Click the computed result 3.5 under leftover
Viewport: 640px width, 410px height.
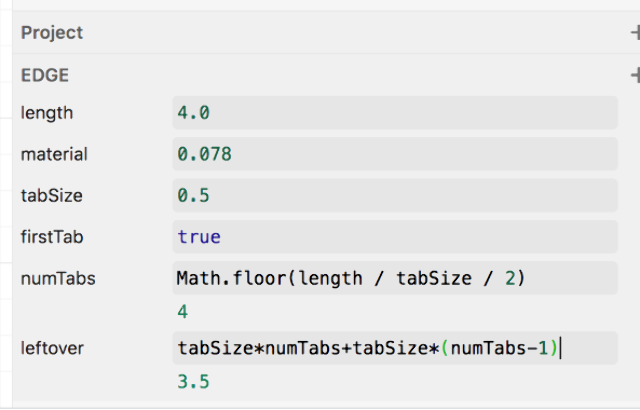[193, 382]
